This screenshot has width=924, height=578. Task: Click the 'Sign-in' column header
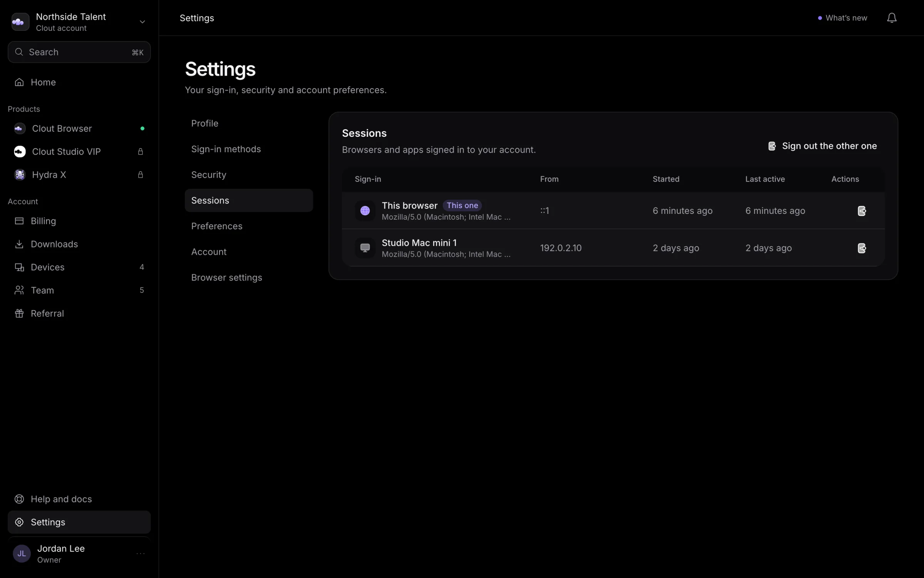368,179
